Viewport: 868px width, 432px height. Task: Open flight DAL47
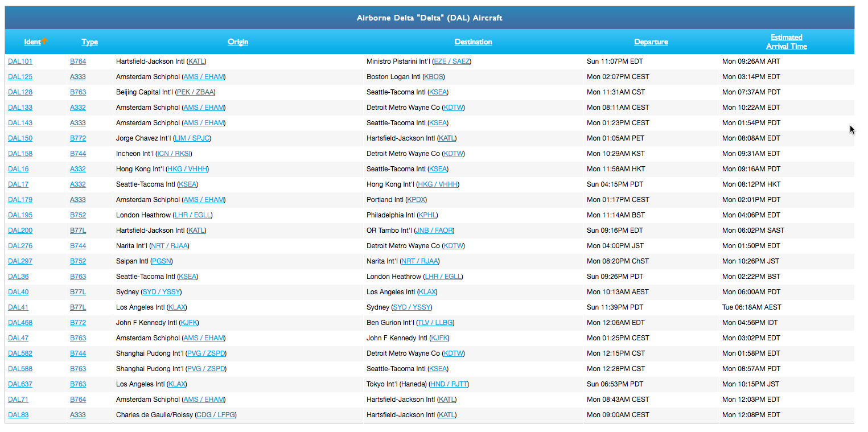(18, 338)
